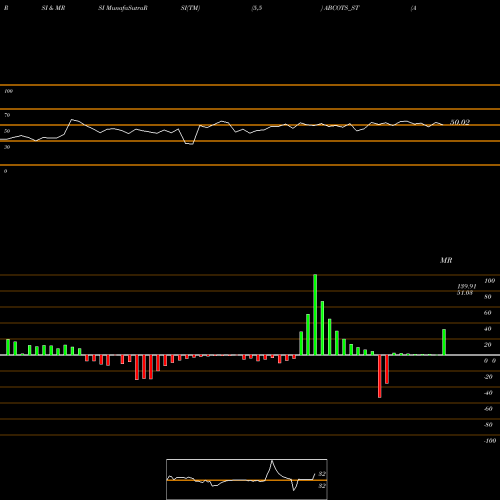Click the tallest green MR histogram bar
The width and height of the screenshot is (500, 500).
click(315, 315)
